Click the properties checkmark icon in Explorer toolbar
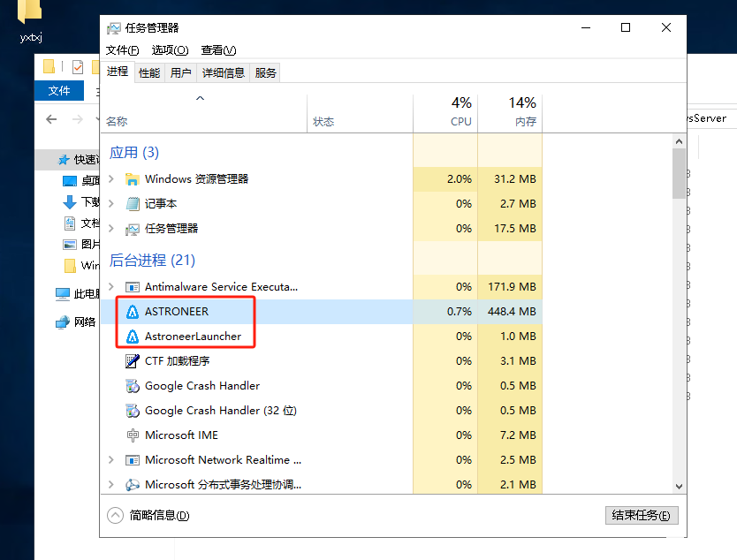The image size is (737, 560). point(78,67)
